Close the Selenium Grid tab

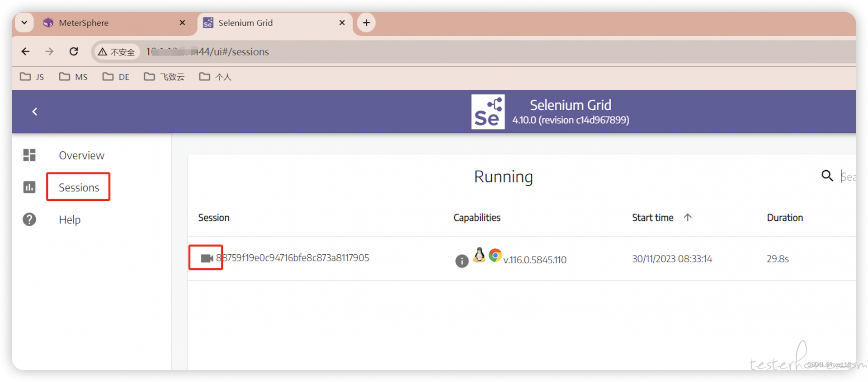(342, 23)
